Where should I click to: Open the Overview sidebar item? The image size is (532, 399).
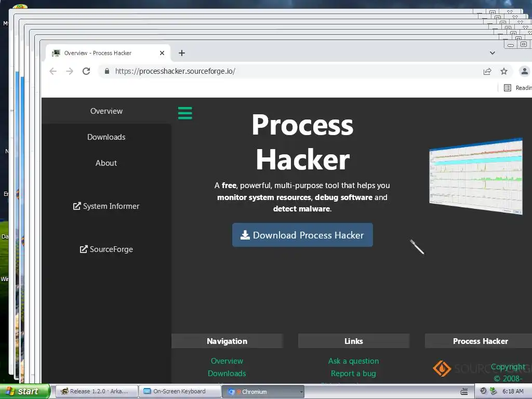pyautogui.click(x=106, y=111)
